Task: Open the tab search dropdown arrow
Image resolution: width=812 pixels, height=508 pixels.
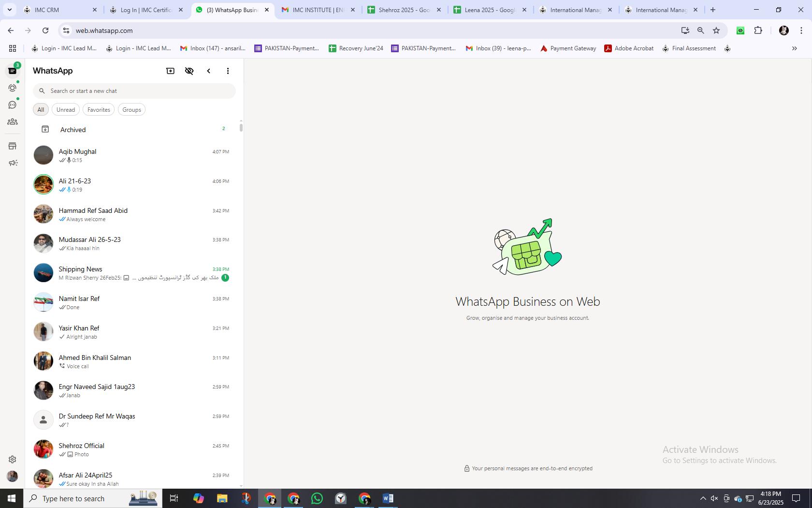Action: (x=9, y=10)
